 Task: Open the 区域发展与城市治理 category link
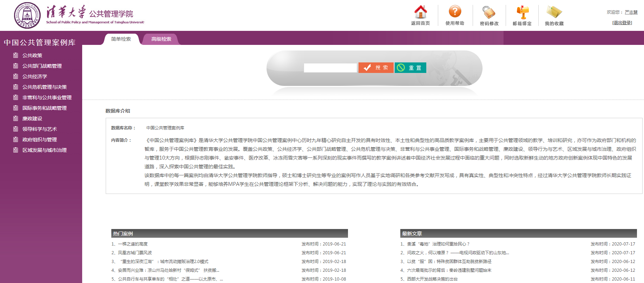coord(45,150)
